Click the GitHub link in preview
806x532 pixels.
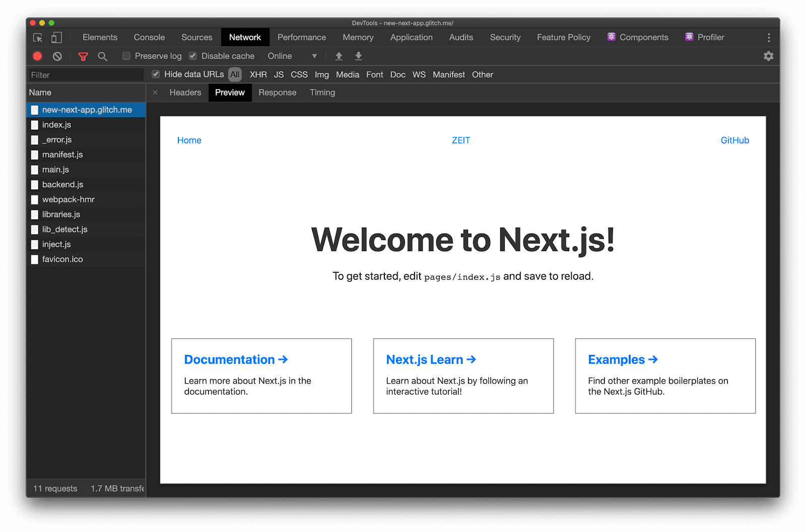(734, 140)
